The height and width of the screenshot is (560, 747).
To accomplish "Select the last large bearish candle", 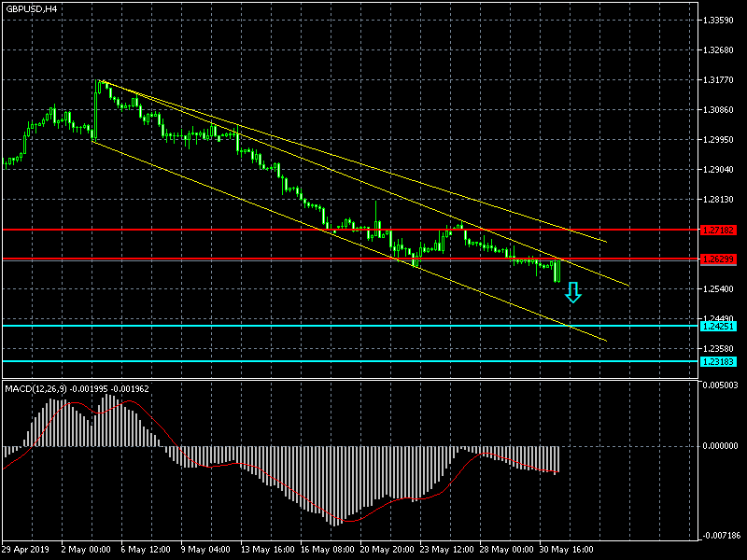I will (x=557, y=272).
